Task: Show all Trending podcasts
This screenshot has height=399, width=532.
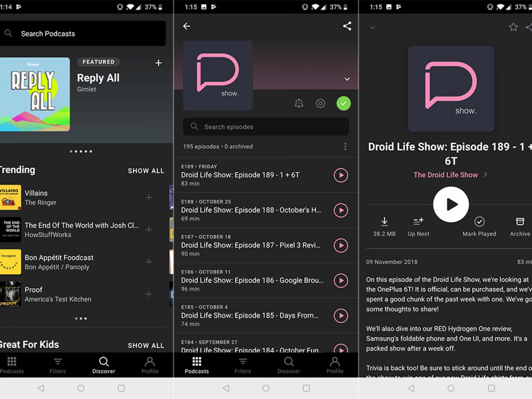Action: 146,171
